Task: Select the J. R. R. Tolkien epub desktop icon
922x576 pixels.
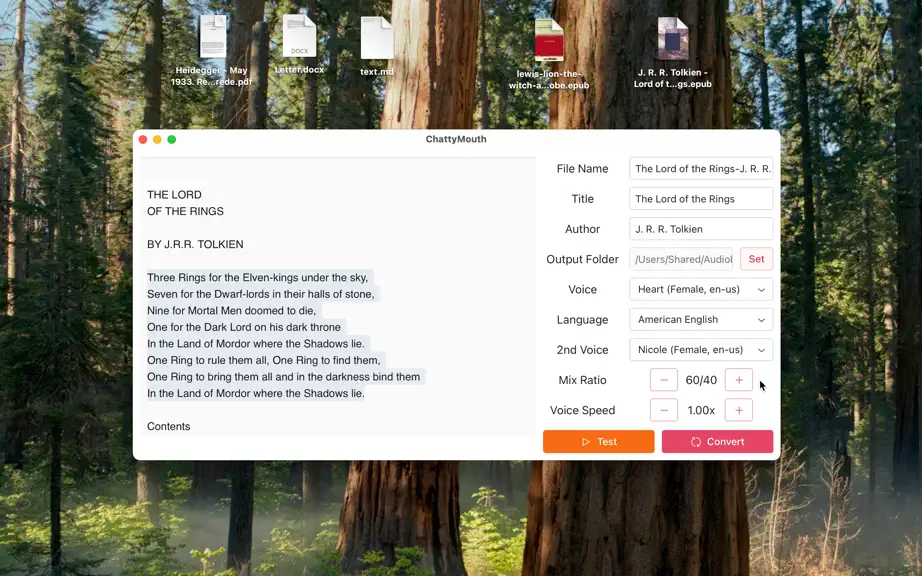Action: click(x=673, y=39)
